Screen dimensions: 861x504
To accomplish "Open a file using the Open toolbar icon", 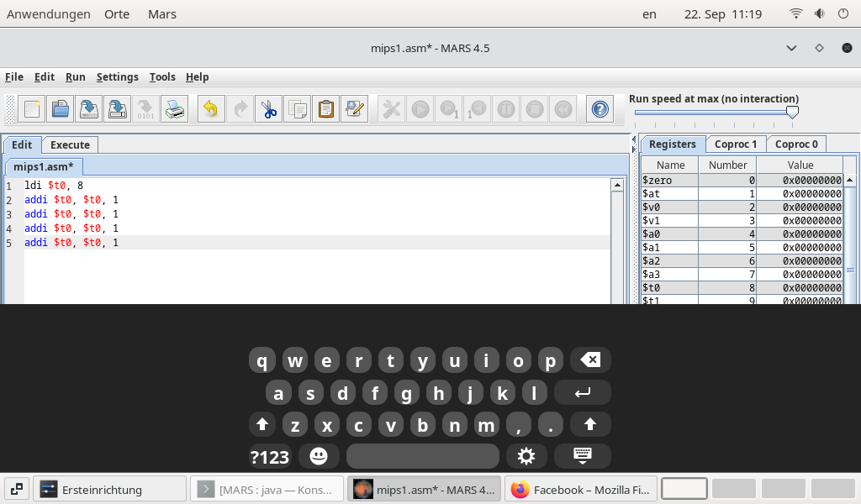I will (60, 108).
